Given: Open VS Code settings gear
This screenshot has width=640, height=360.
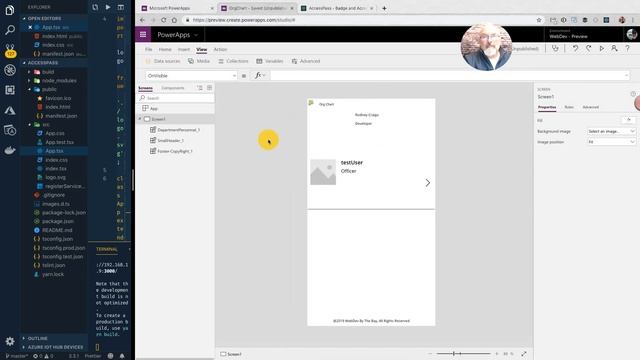Looking at the screenshot, I should (10, 341).
